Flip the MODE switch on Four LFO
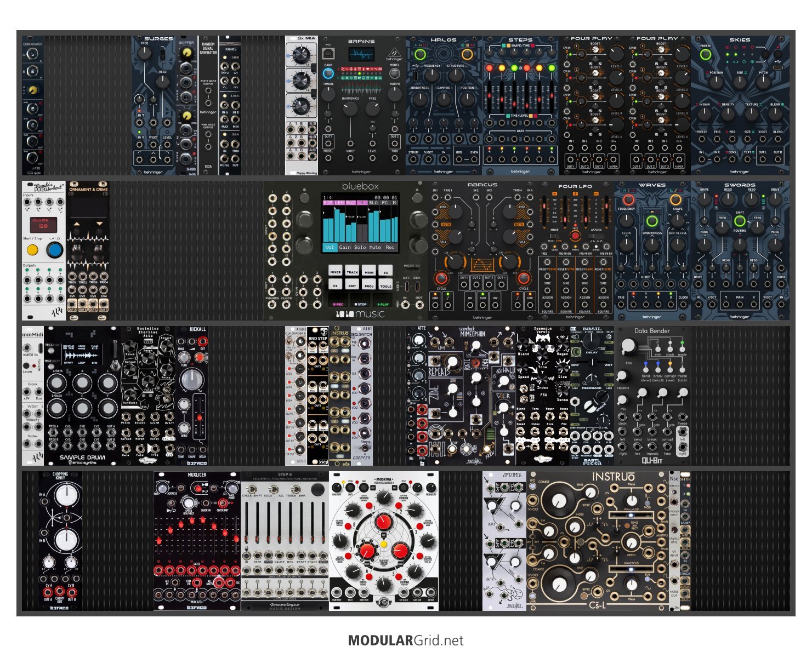 pos(555,236)
